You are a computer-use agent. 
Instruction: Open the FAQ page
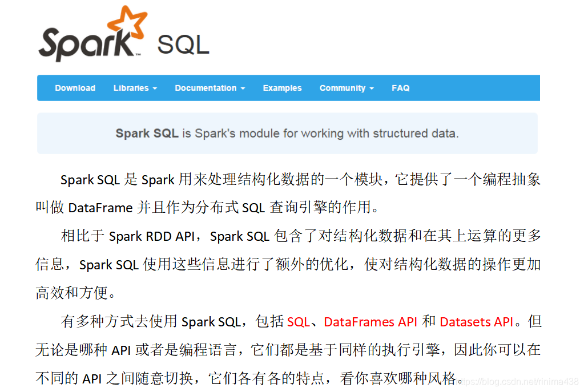(400, 88)
